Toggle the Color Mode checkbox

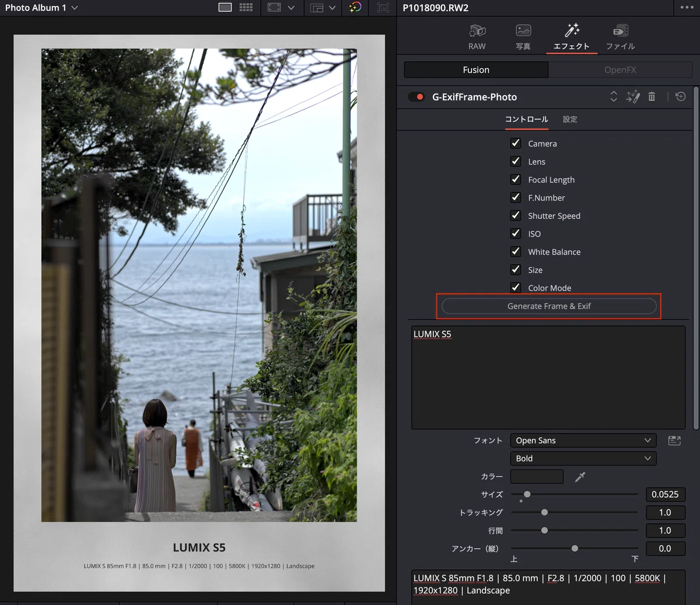(x=516, y=287)
